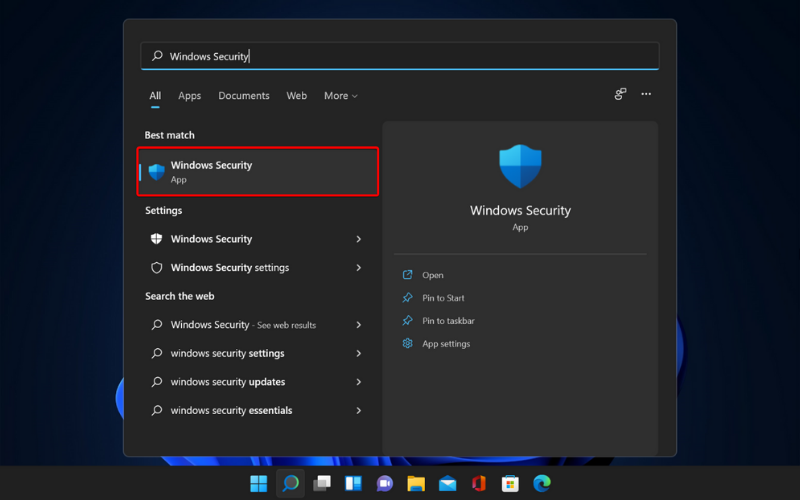This screenshot has width=800, height=500.
Task: Open Microsoft Store from the taskbar
Action: tap(510, 483)
